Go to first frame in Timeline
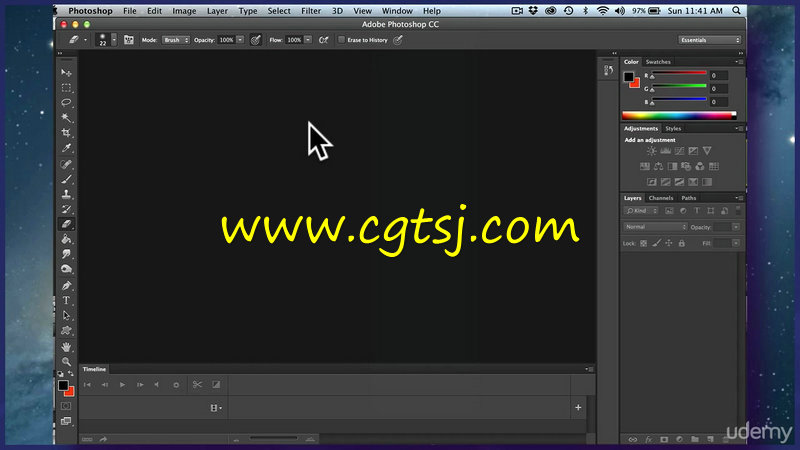 pyautogui.click(x=87, y=385)
